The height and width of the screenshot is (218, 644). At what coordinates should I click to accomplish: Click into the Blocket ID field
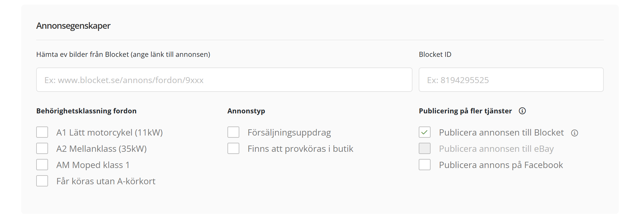511,80
